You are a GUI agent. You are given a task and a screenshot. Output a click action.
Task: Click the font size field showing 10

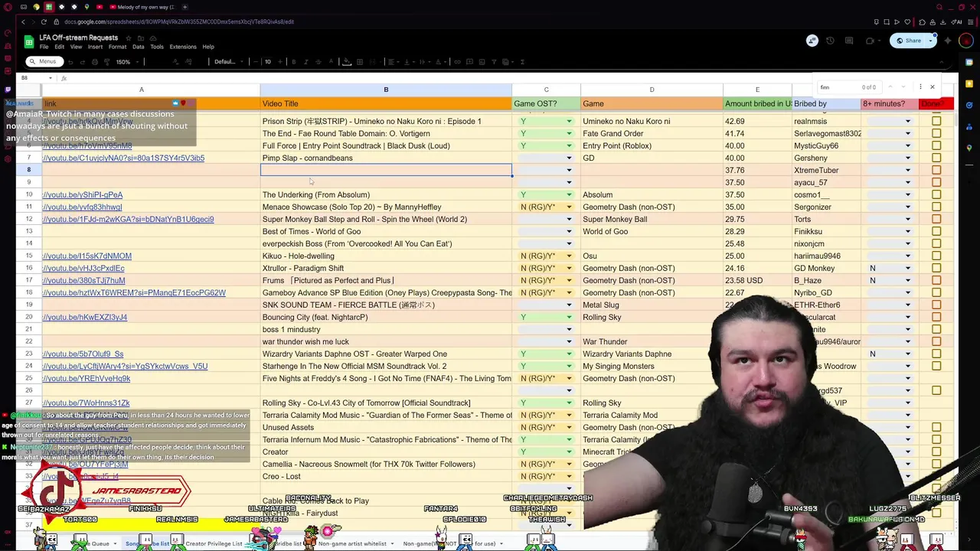(x=268, y=61)
